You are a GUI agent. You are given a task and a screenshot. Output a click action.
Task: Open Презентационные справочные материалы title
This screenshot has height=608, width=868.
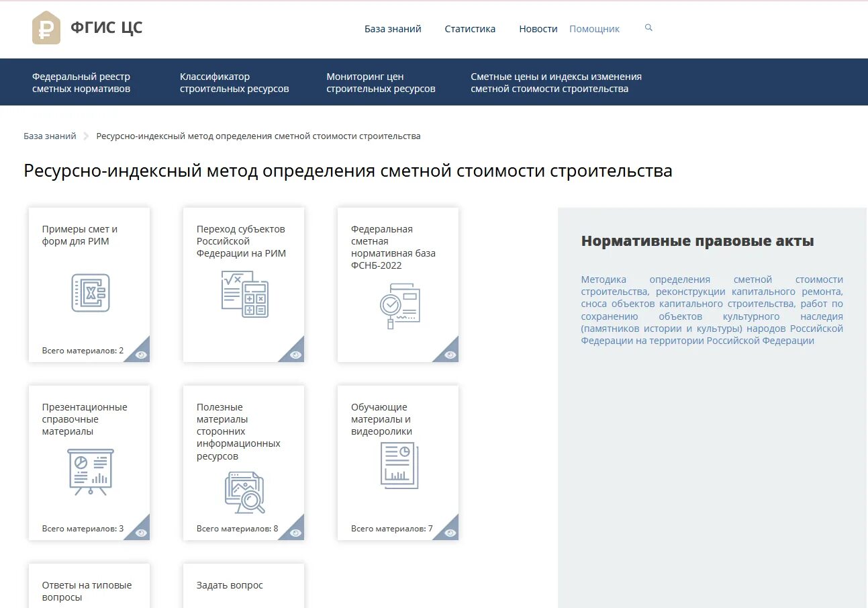click(85, 419)
